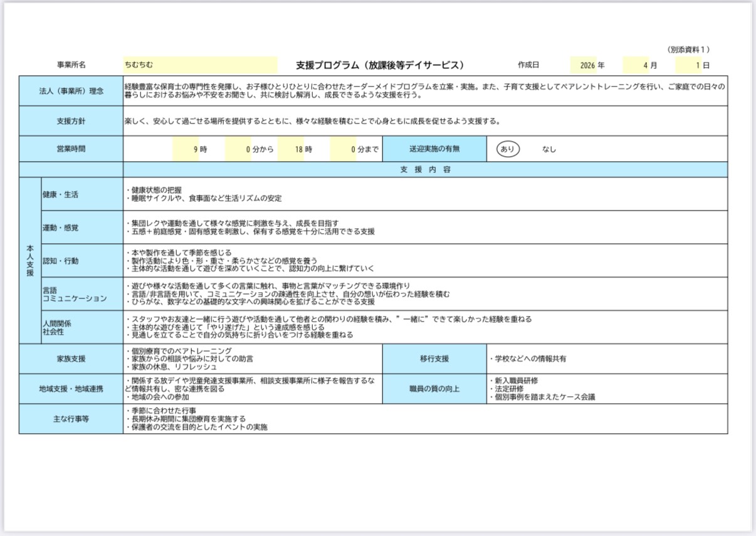Click the 地域支援・地域連携 header cell

pyautogui.click(x=71, y=389)
